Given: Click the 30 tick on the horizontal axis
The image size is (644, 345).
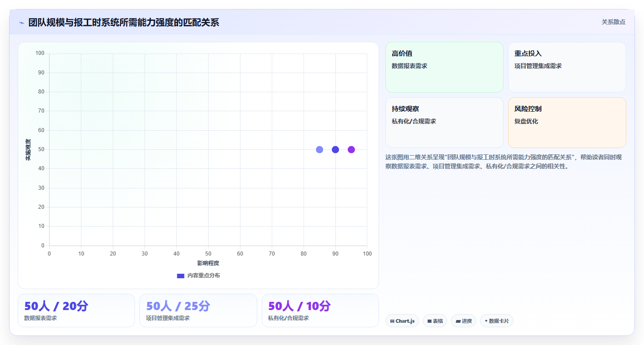Looking at the screenshot, I should pyautogui.click(x=145, y=254).
